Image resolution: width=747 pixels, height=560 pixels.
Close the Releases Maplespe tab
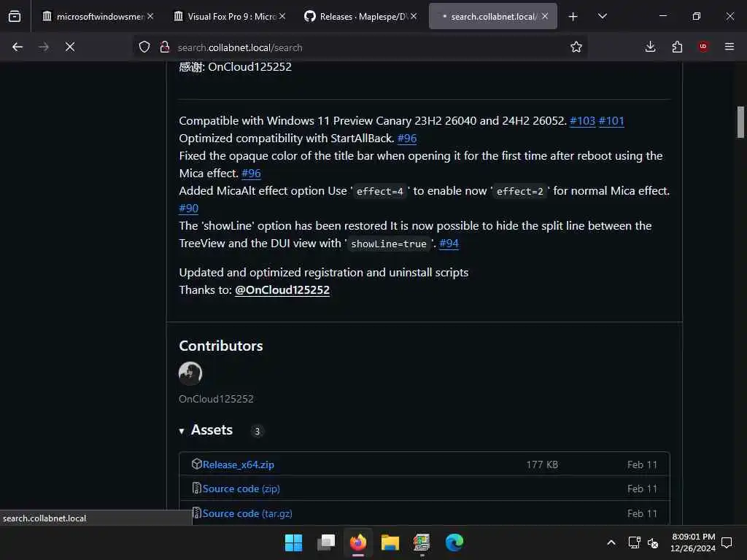click(x=414, y=16)
